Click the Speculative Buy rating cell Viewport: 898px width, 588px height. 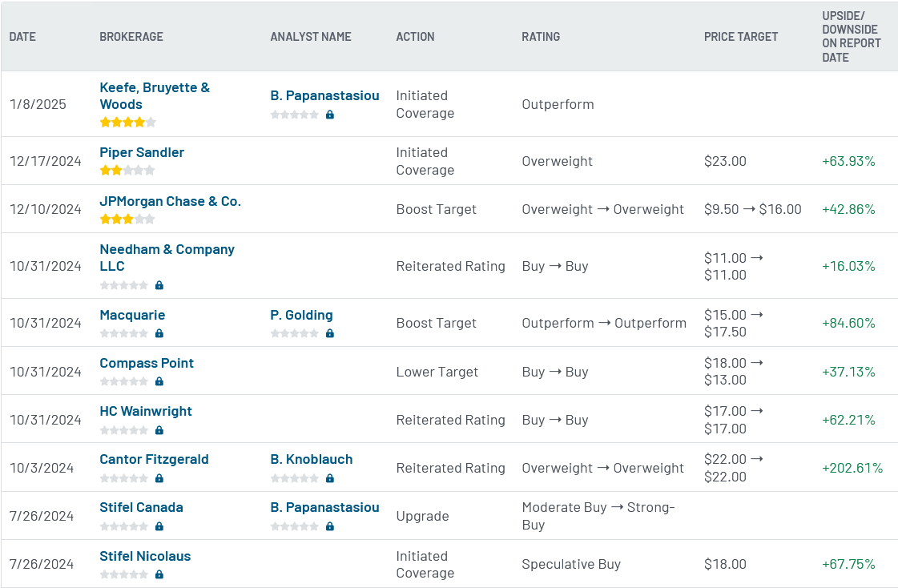pyautogui.click(x=571, y=564)
